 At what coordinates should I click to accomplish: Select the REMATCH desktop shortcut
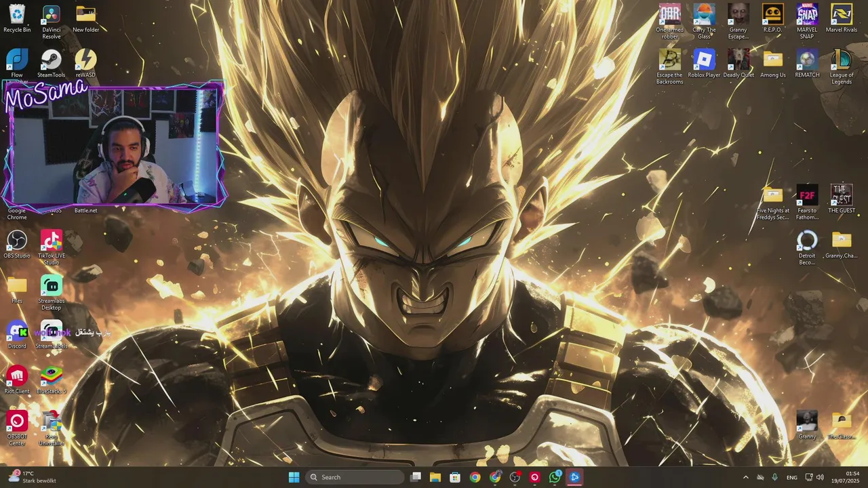pos(807,64)
